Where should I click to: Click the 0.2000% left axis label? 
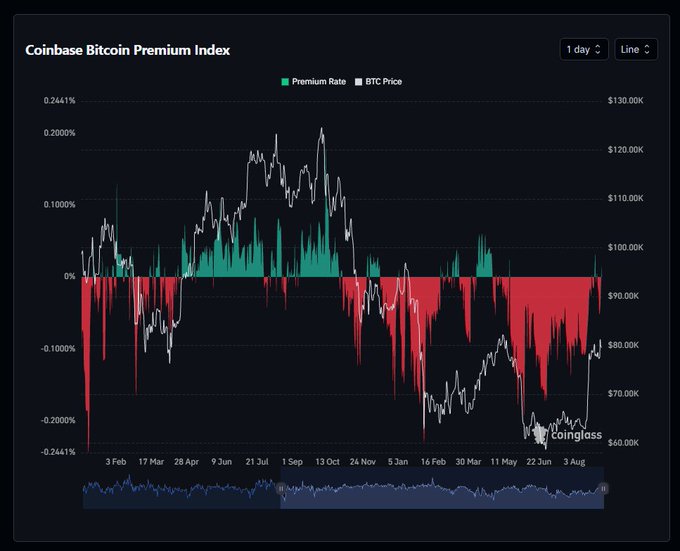click(59, 133)
